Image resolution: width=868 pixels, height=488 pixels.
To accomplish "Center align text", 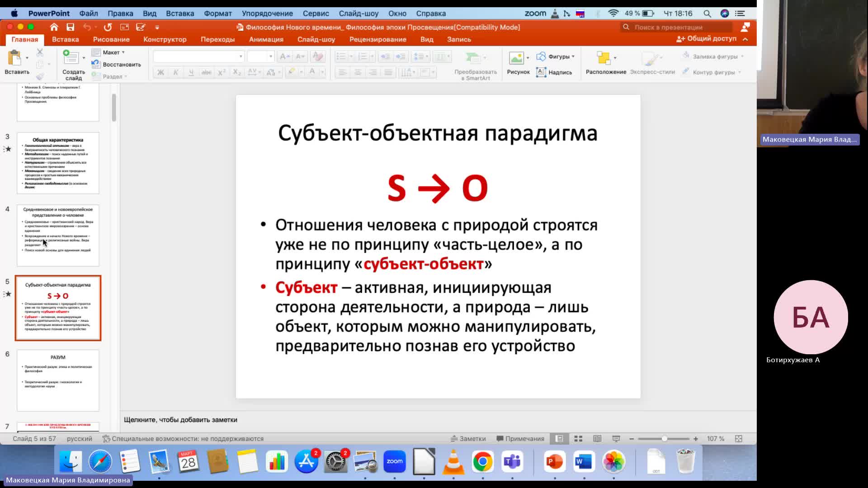I will click(358, 72).
